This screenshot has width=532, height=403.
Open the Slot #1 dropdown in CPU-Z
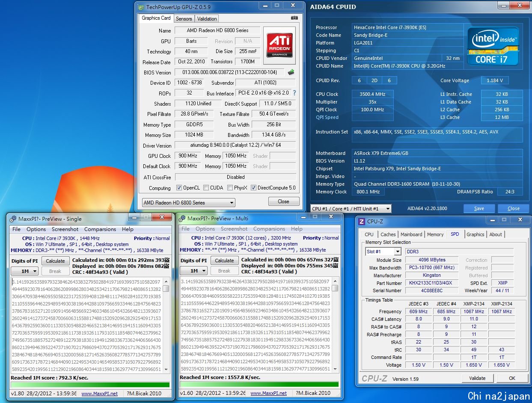pos(383,252)
